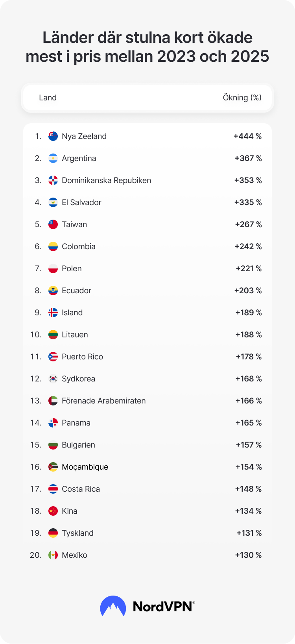
Task: Click the Taiwan flag icon
Action: coord(53,224)
